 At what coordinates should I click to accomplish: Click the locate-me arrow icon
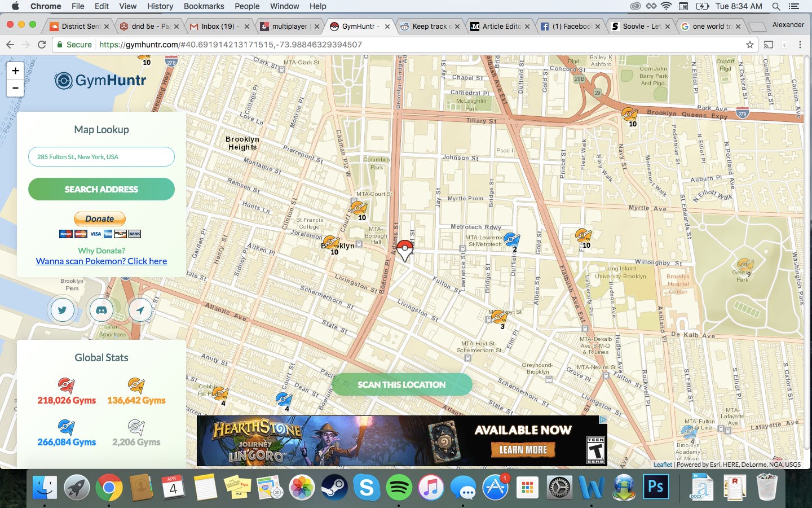(140, 310)
